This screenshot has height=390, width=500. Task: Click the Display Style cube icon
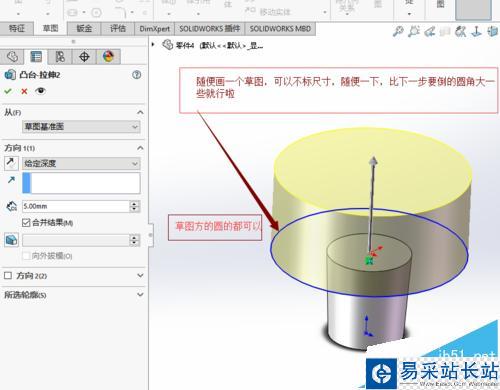click(493, 31)
